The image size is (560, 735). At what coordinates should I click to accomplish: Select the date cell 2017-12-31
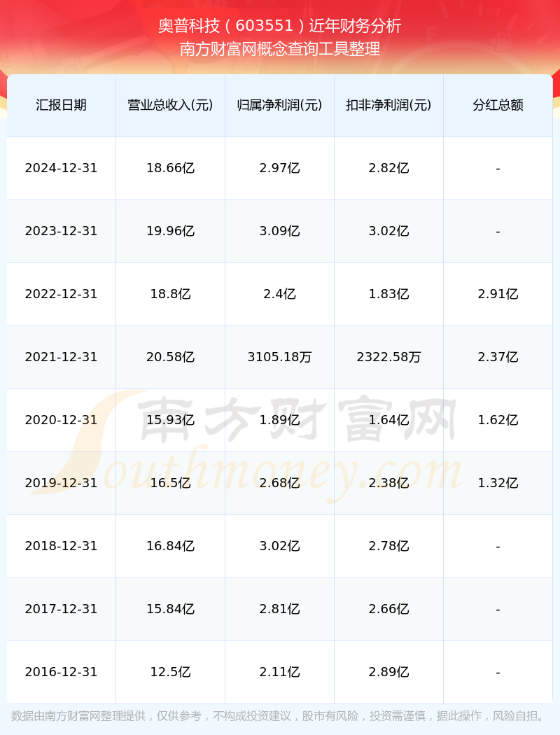(x=61, y=609)
